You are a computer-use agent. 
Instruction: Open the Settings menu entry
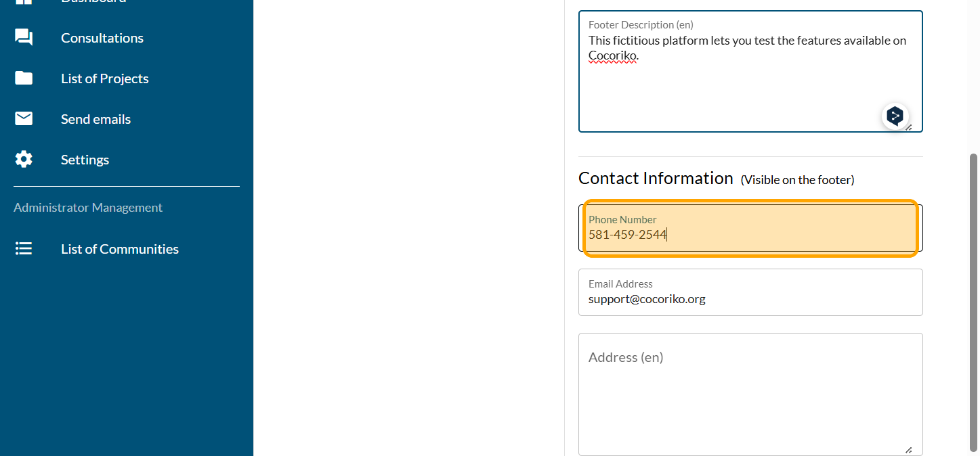[x=85, y=160]
